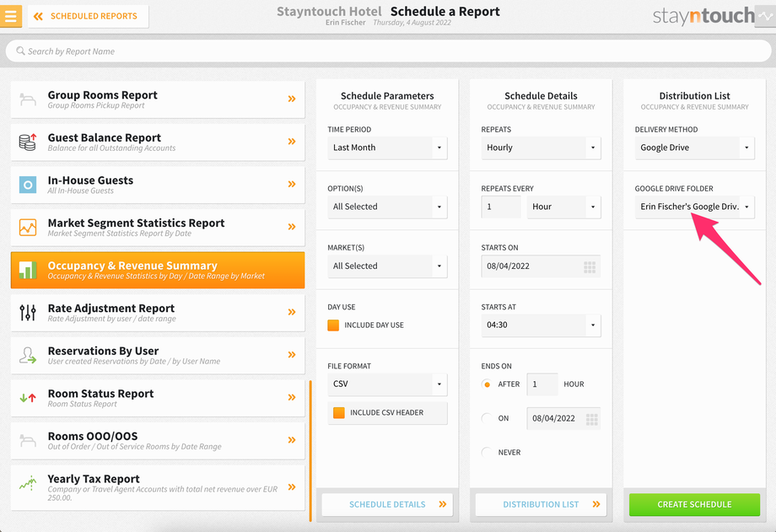Screen dimensions: 776x532
Task: Open arrow for Rooms OOO/OOS
Action: [292, 440]
